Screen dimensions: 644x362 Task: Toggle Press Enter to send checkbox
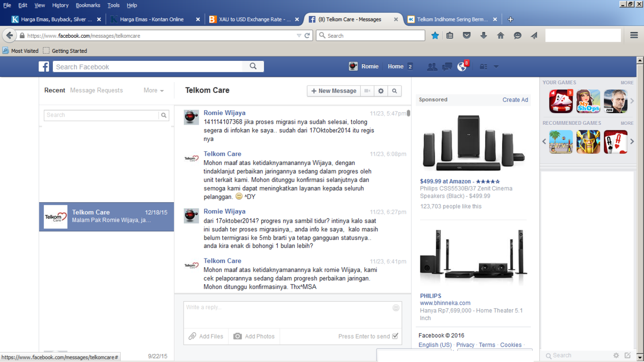coord(395,336)
